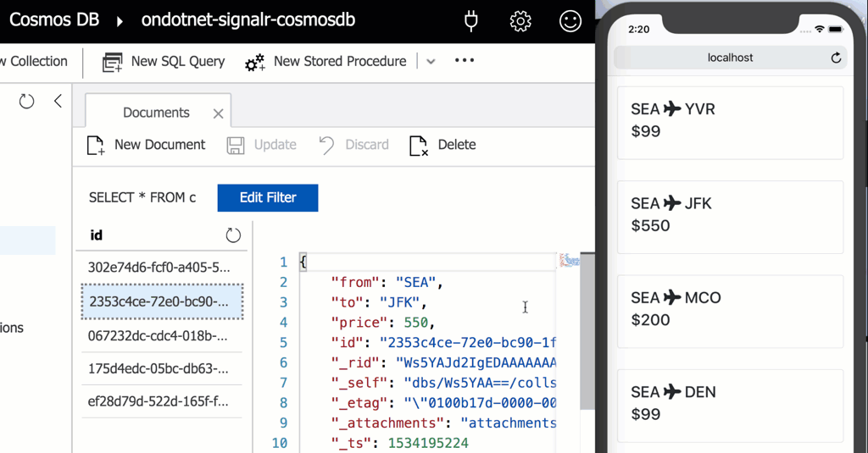Click the New Document icon
The image size is (868, 453).
pos(95,146)
